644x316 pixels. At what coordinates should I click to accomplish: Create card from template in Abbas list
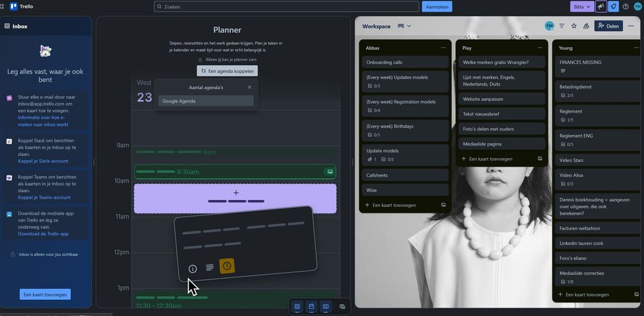[443, 204]
